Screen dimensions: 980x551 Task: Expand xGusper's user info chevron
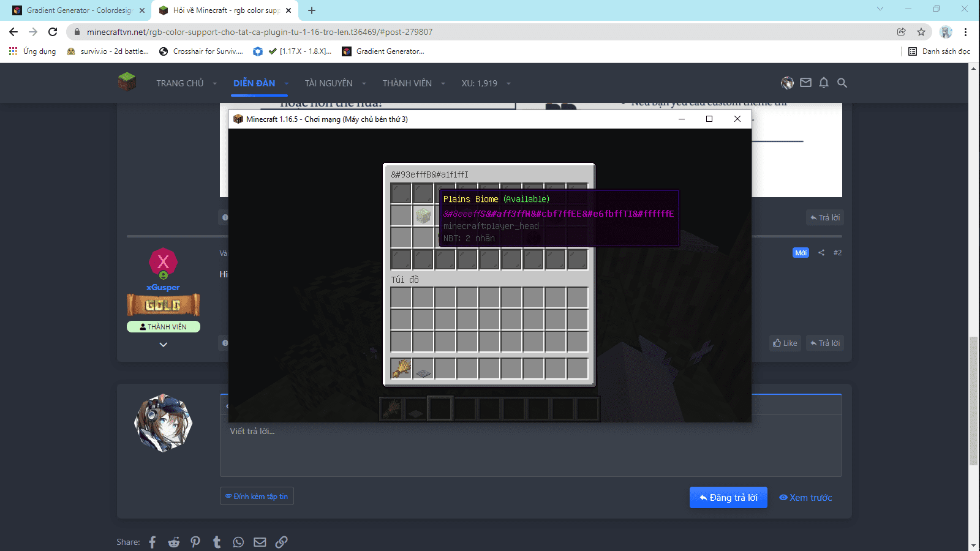[x=164, y=345]
